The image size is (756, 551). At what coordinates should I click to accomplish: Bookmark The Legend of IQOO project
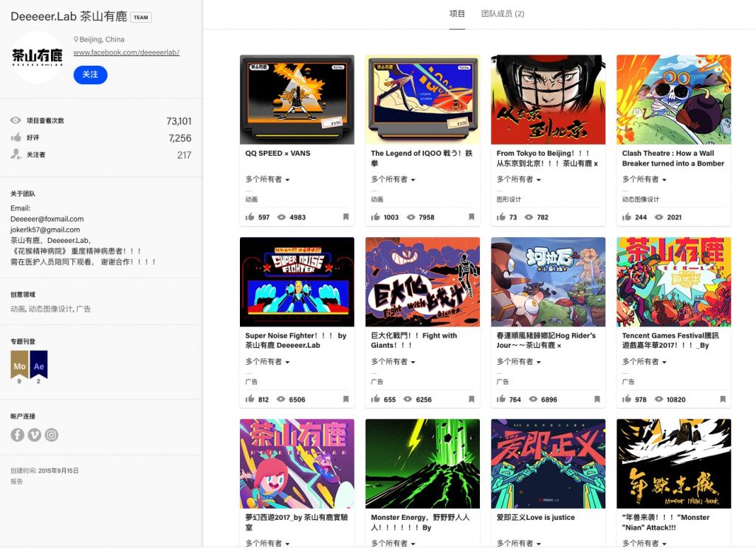point(472,217)
